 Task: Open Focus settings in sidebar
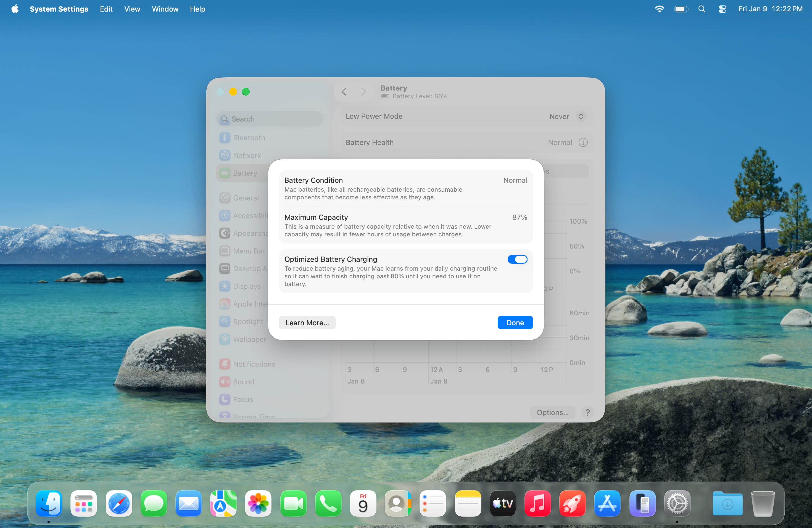[x=270, y=400]
